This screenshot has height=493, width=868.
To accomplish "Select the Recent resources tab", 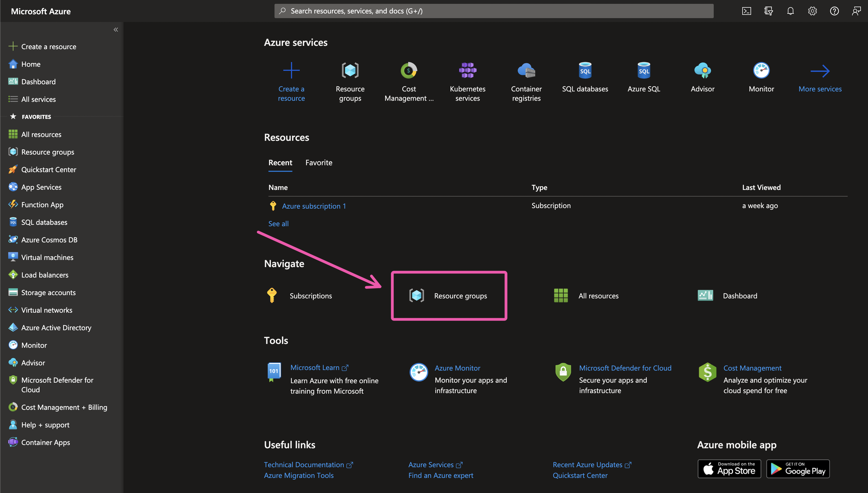I will point(280,163).
